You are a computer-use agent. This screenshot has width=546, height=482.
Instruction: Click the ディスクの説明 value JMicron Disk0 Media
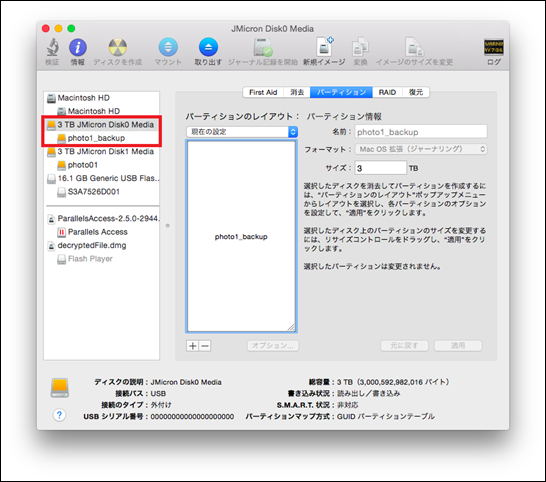point(186,382)
